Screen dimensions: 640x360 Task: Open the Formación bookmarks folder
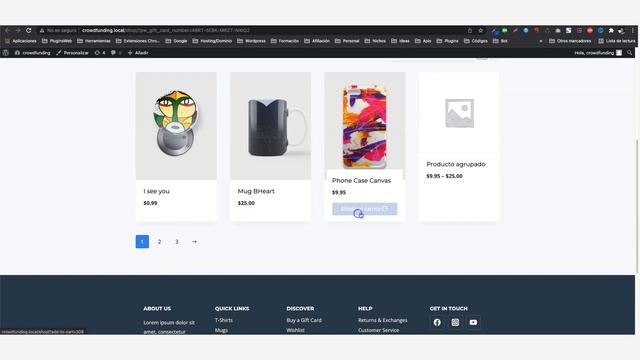pyautogui.click(x=285, y=41)
